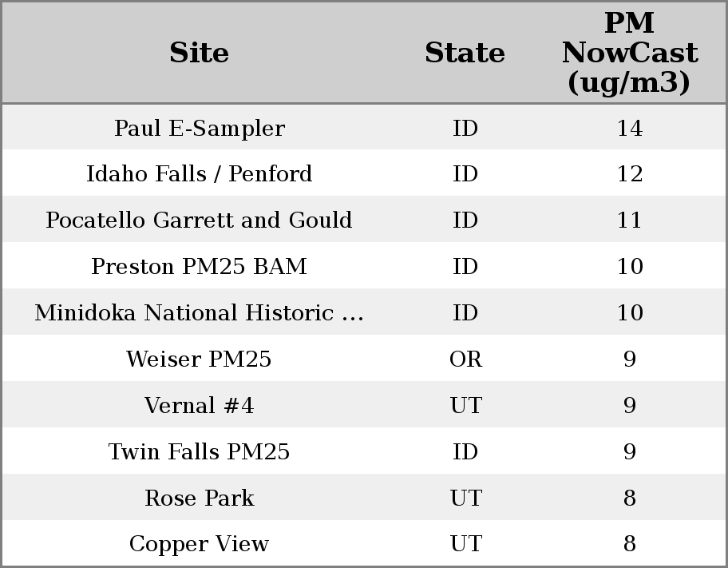Screen dimensions: 728x568
Task: Open the Minidoka National Historic site entry
Action: pos(199,313)
